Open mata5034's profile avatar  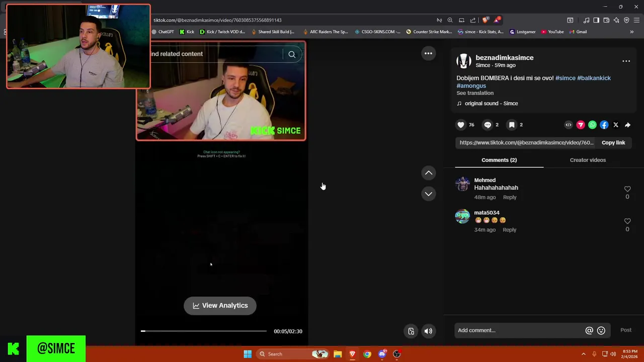pyautogui.click(x=462, y=216)
